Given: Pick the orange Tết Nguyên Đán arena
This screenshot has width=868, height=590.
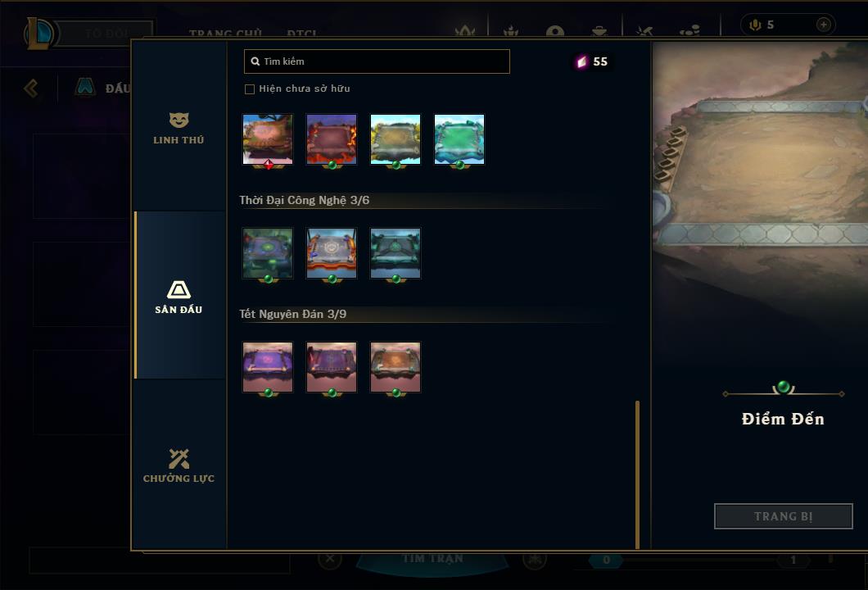Looking at the screenshot, I should pyautogui.click(x=396, y=367).
